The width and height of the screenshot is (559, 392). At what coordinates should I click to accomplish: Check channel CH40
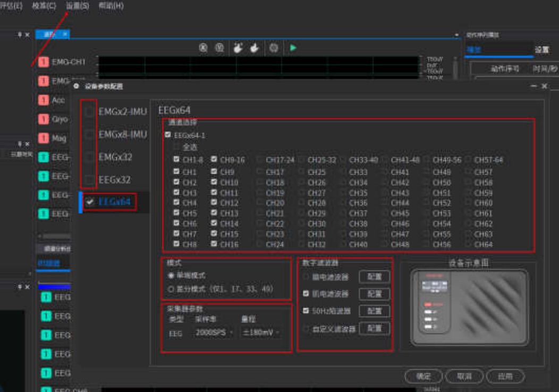tap(343, 244)
